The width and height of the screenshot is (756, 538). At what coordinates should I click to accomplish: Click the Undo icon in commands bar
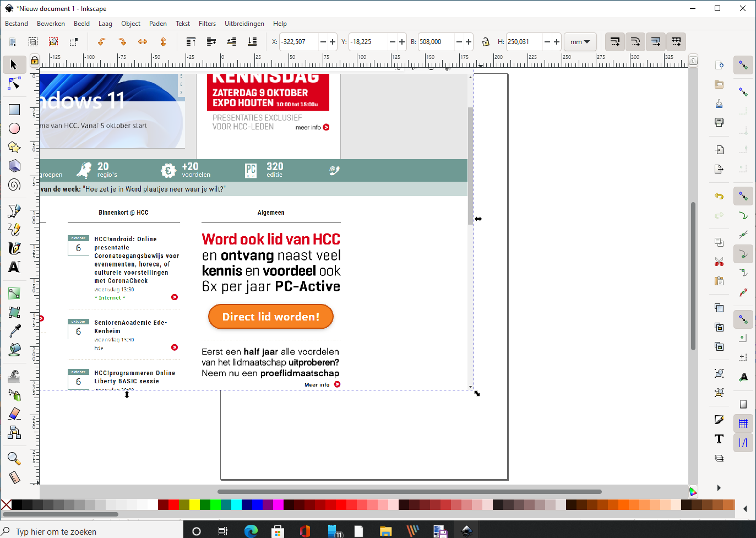click(x=719, y=196)
